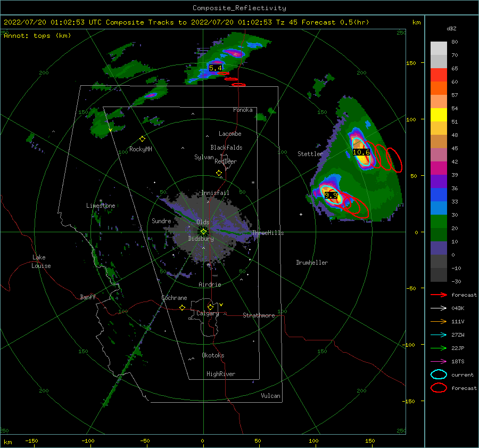Viewport: 479px width, 448px height.
Task: Click the Vulcan label
Action: (x=270, y=396)
